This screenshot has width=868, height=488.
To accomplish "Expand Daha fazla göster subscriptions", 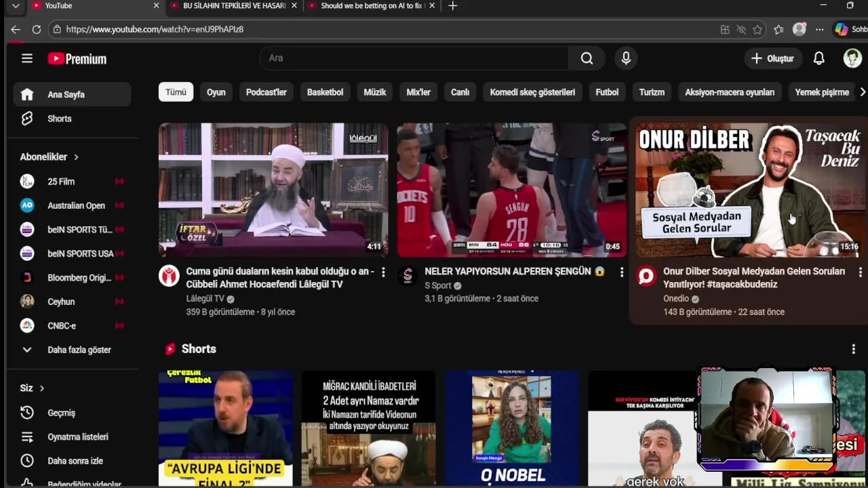I will 72,350.
